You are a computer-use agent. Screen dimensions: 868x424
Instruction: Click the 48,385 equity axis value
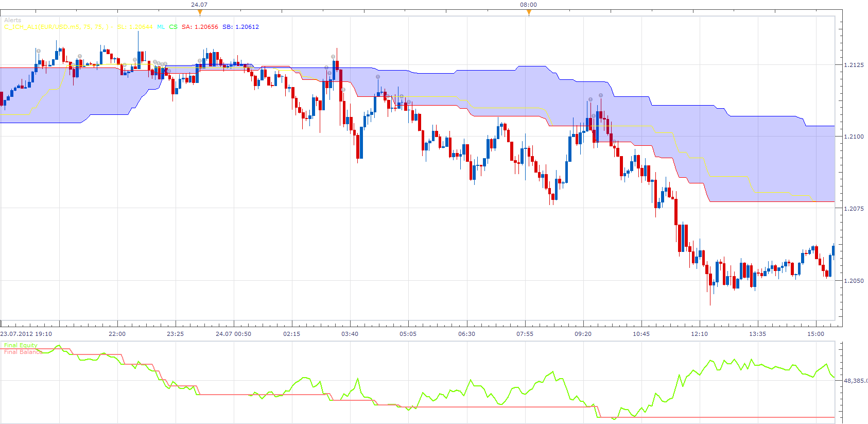855,381
